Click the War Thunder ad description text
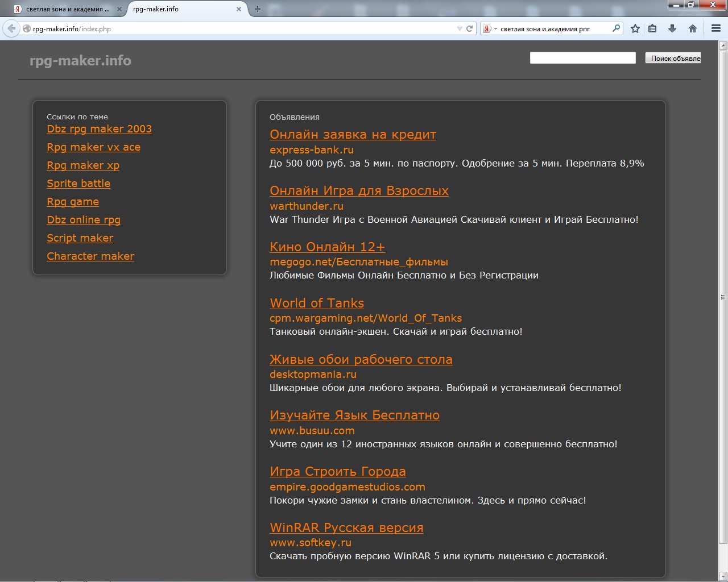The image size is (728, 582). click(x=454, y=219)
